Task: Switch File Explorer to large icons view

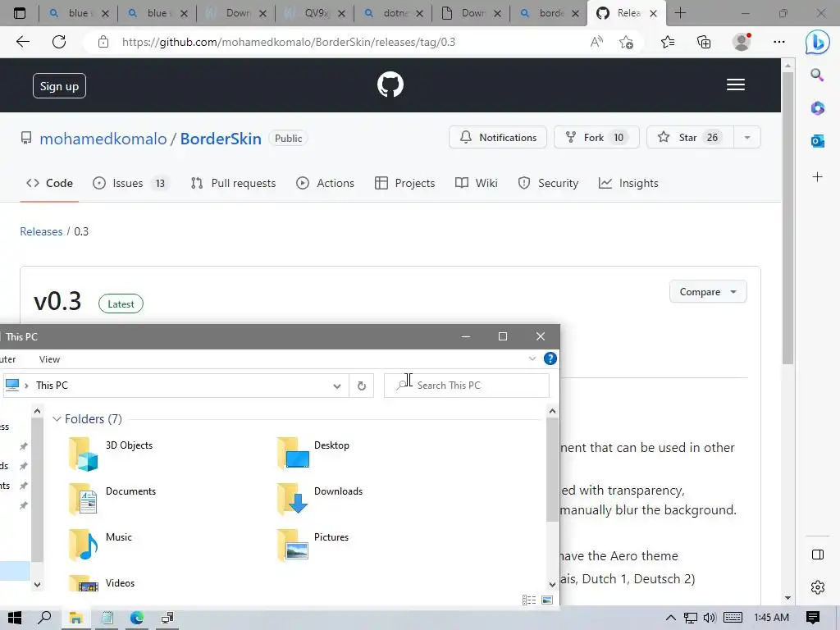Action: coord(547,600)
